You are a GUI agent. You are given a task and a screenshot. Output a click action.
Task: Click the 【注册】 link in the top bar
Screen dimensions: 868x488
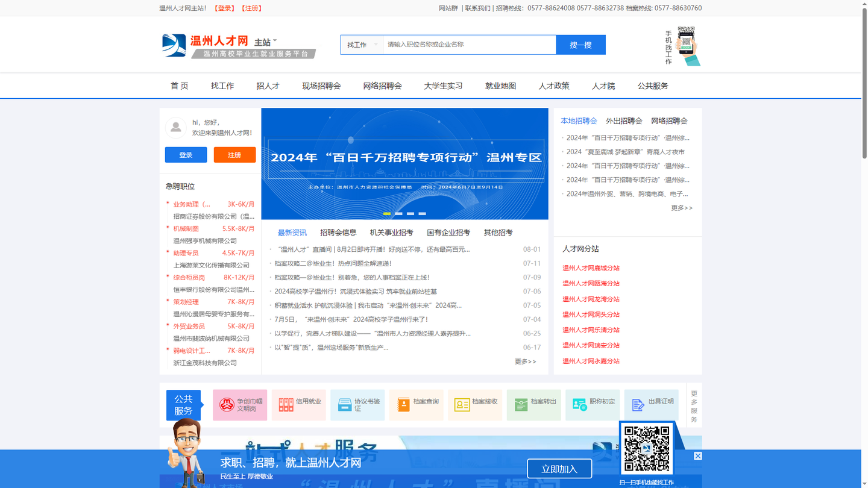pyautogui.click(x=251, y=8)
